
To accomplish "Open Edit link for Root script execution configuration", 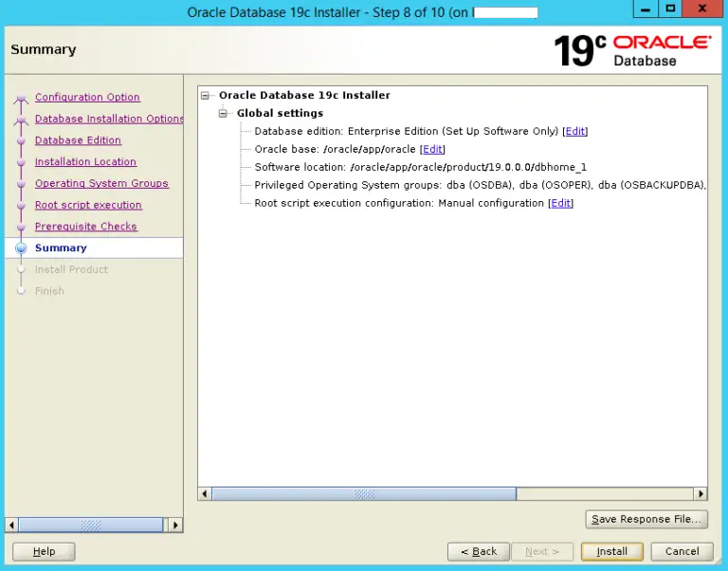I will pos(561,204).
